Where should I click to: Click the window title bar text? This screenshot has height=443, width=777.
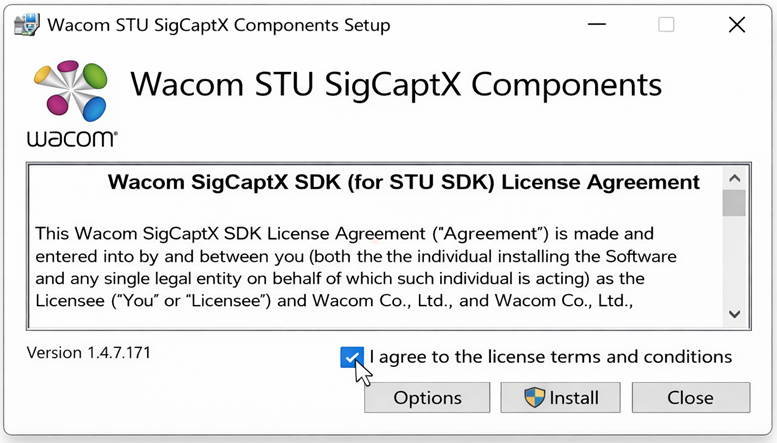(x=219, y=25)
